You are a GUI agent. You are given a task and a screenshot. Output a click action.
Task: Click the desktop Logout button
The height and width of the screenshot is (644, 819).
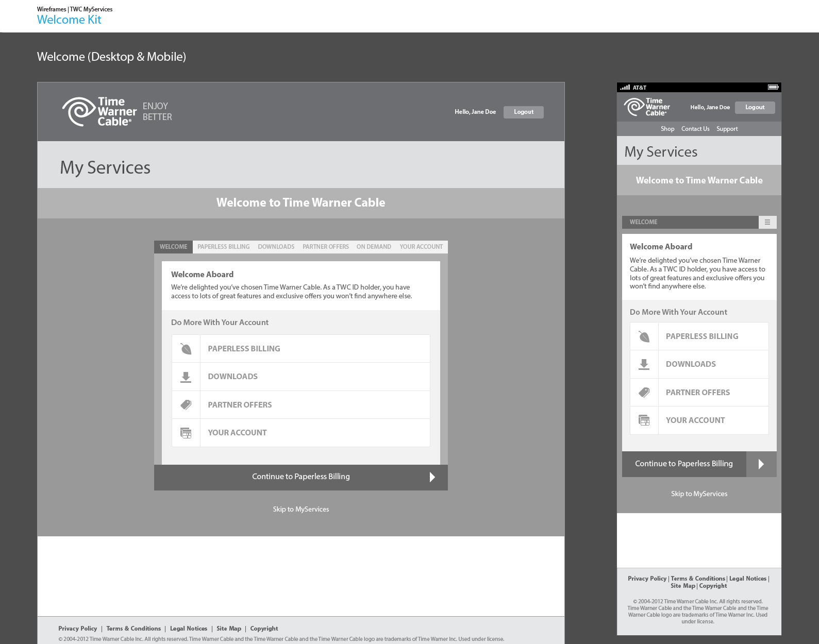(x=524, y=112)
